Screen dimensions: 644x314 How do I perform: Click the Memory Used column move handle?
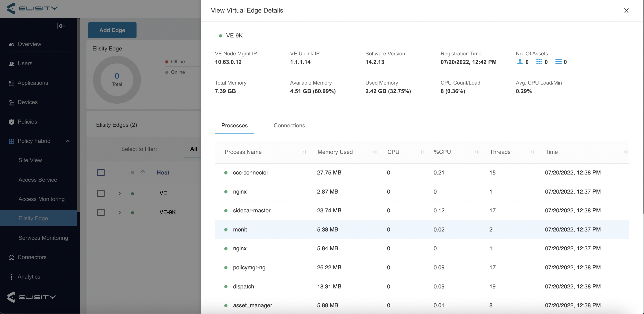point(375,152)
